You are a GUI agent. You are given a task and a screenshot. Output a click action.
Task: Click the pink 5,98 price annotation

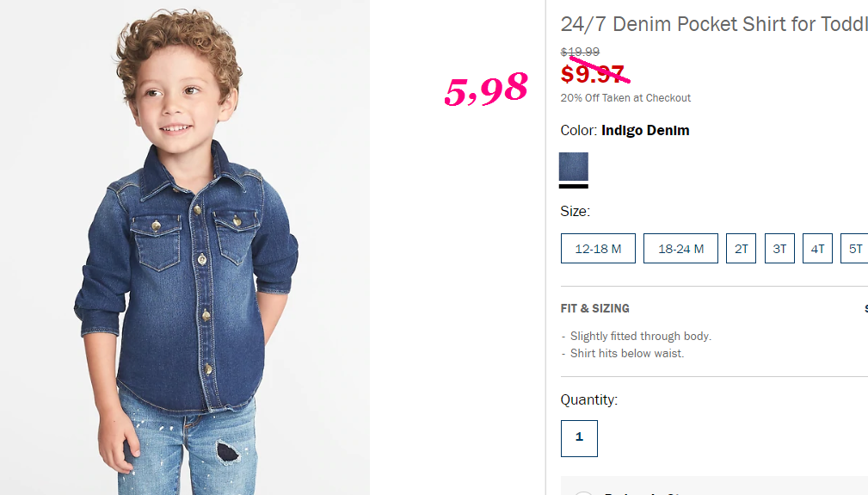point(486,89)
